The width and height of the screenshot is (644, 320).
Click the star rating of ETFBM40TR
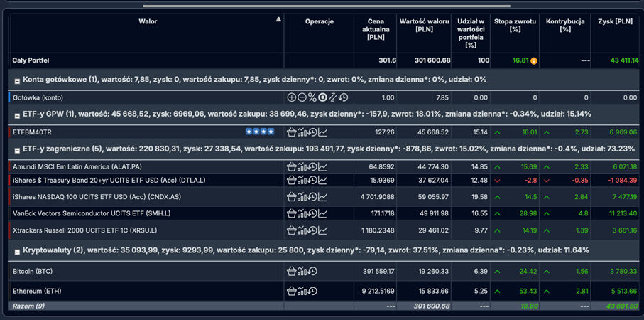click(x=259, y=132)
